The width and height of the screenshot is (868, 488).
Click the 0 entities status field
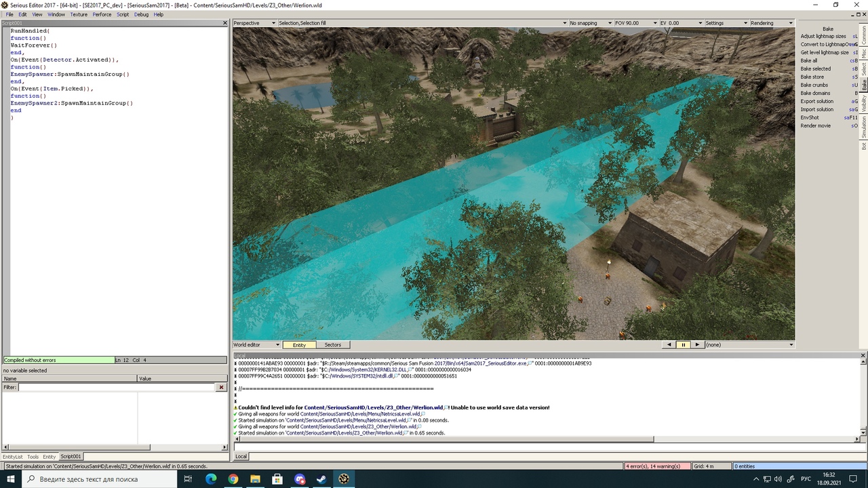click(x=800, y=466)
